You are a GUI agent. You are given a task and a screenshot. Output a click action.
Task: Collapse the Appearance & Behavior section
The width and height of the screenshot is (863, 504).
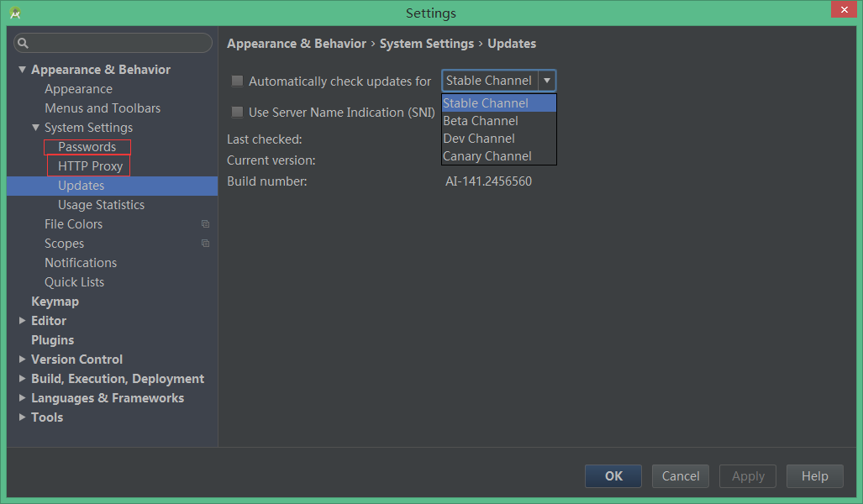click(x=22, y=70)
